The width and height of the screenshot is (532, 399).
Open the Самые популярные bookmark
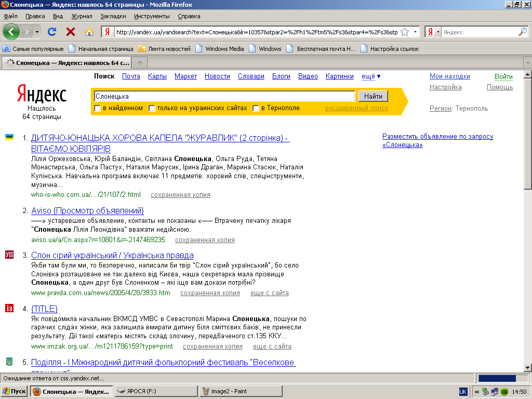33,49
